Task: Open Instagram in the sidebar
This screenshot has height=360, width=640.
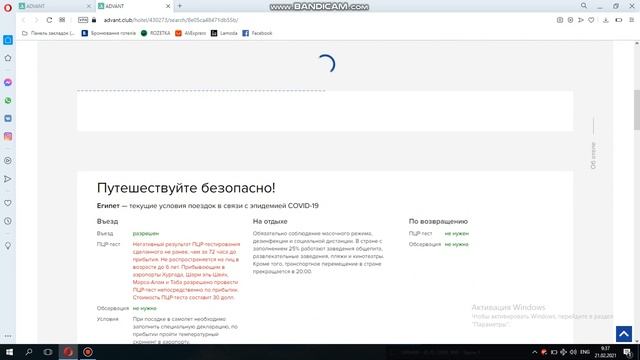Action: click(x=8, y=136)
